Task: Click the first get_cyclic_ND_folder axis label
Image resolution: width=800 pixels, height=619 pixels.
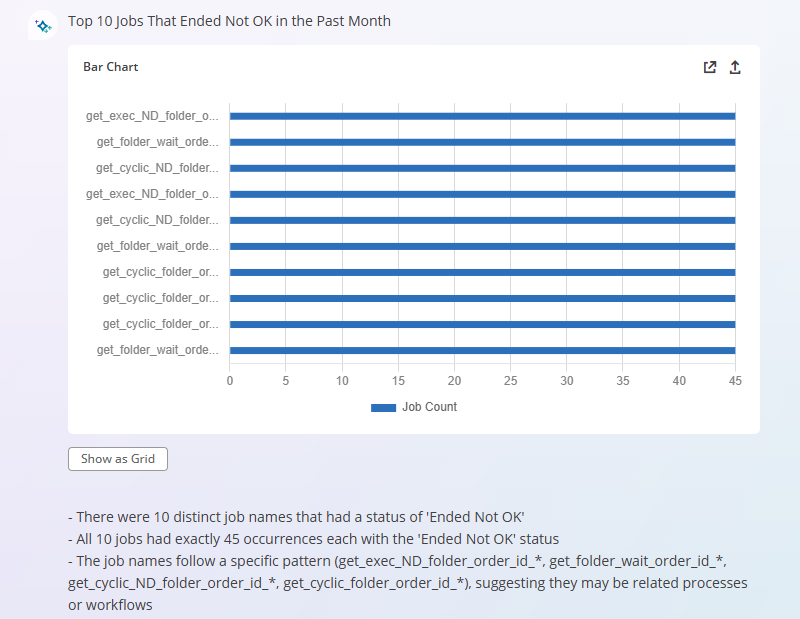Action: tap(157, 168)
